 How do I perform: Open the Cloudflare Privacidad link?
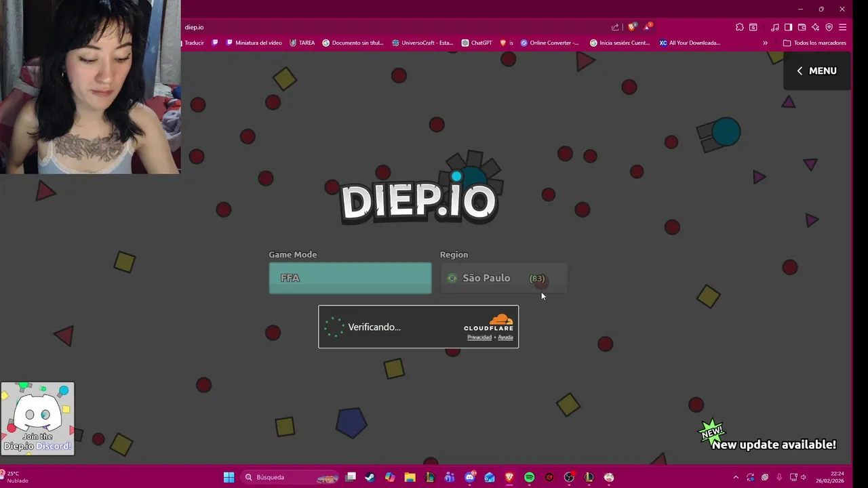479,338
